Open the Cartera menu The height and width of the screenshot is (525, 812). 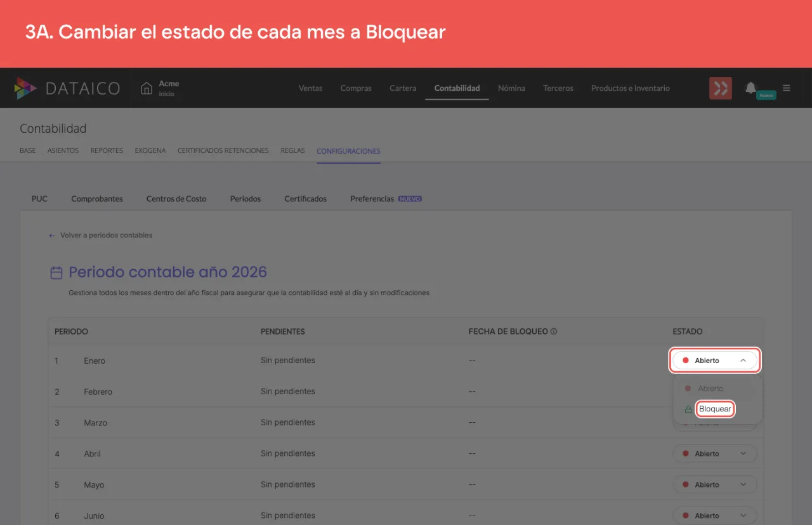tap(403, 88)
